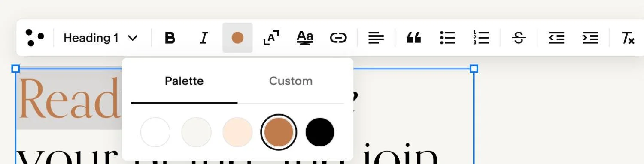Toggle bold formatting
644x164 pixels.
(x=170, y=38)
